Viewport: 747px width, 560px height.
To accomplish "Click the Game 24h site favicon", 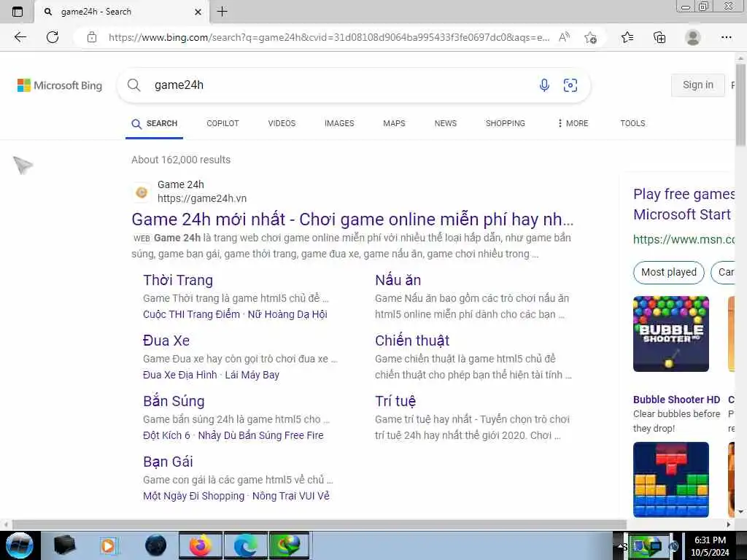I will [142, 192].
